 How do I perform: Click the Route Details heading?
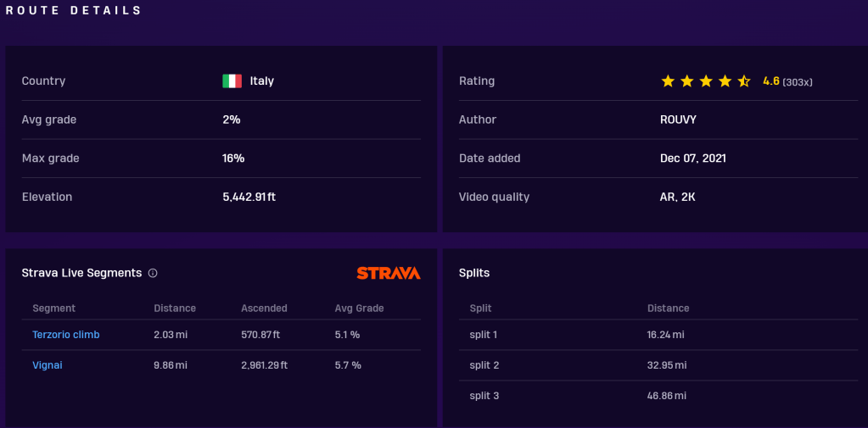[75, 11]
